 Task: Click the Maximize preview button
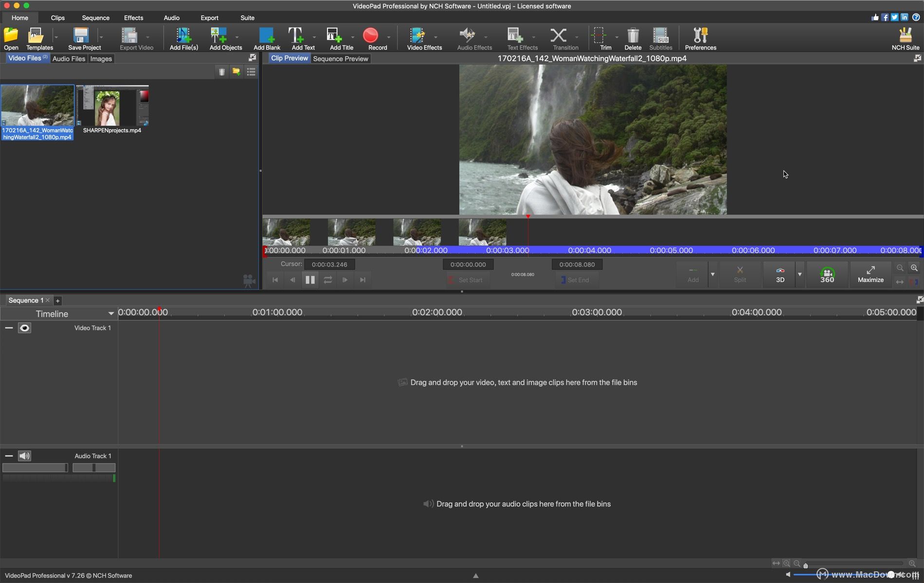pyautogui.click(x=870, y=275)
